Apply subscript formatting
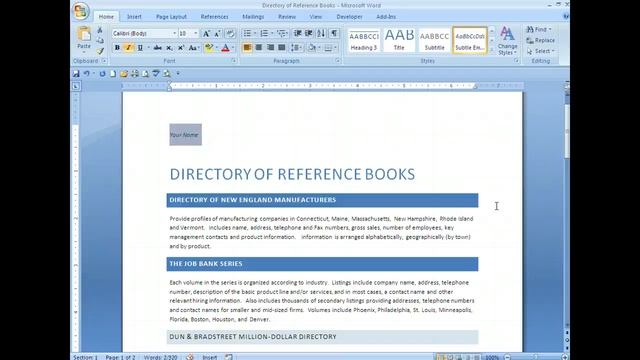640x360 pixels. [169, 48]
